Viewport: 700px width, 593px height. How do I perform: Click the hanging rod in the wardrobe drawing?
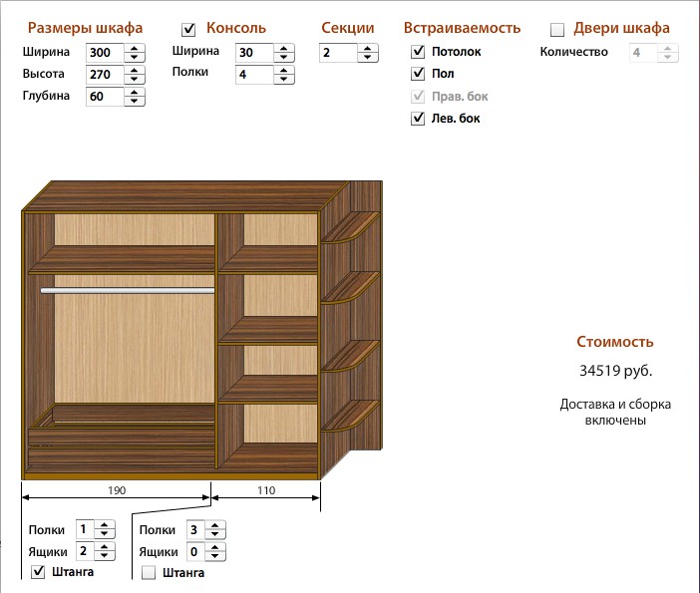tap(128, 291)
